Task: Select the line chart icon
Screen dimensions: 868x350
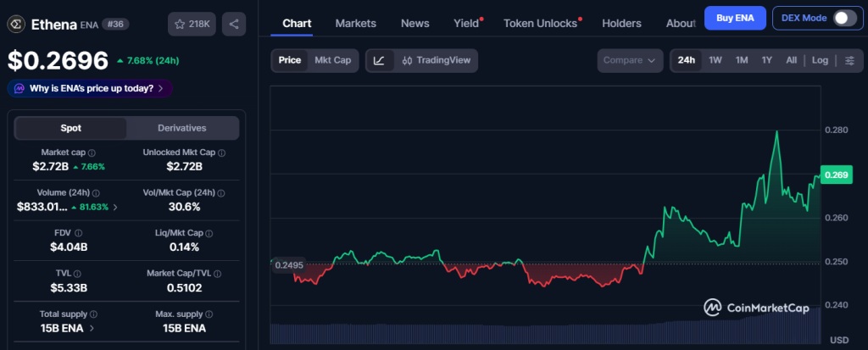Action: pos(379,60)
